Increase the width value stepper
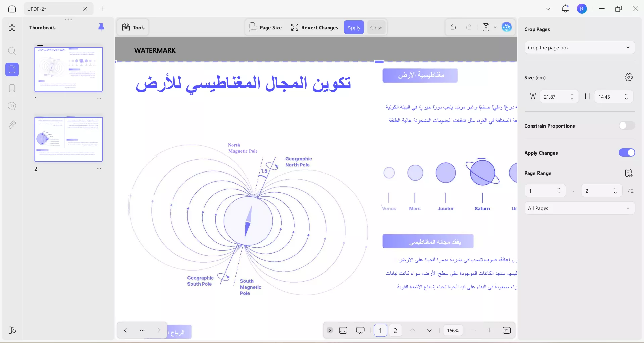The width and height of the screenshot is (644, 343). [x=572, y=95]
